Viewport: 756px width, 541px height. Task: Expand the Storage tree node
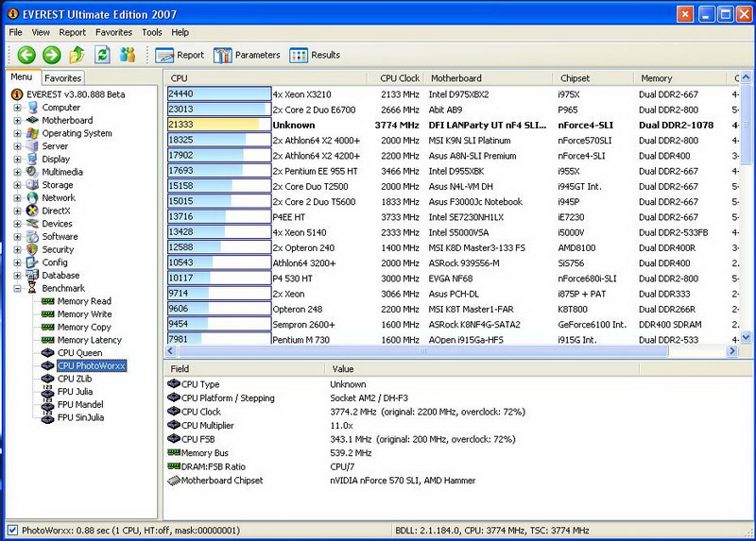[x=17, y=185]
